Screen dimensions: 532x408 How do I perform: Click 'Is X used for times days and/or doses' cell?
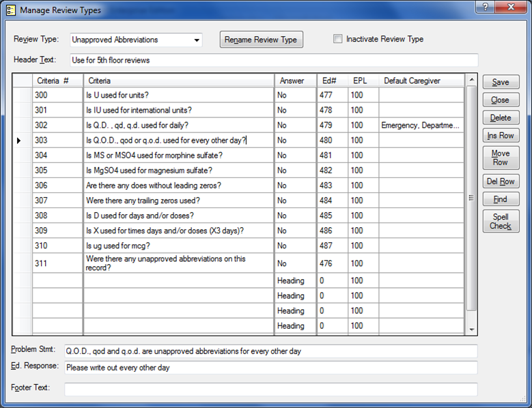(x=178, y=231)
